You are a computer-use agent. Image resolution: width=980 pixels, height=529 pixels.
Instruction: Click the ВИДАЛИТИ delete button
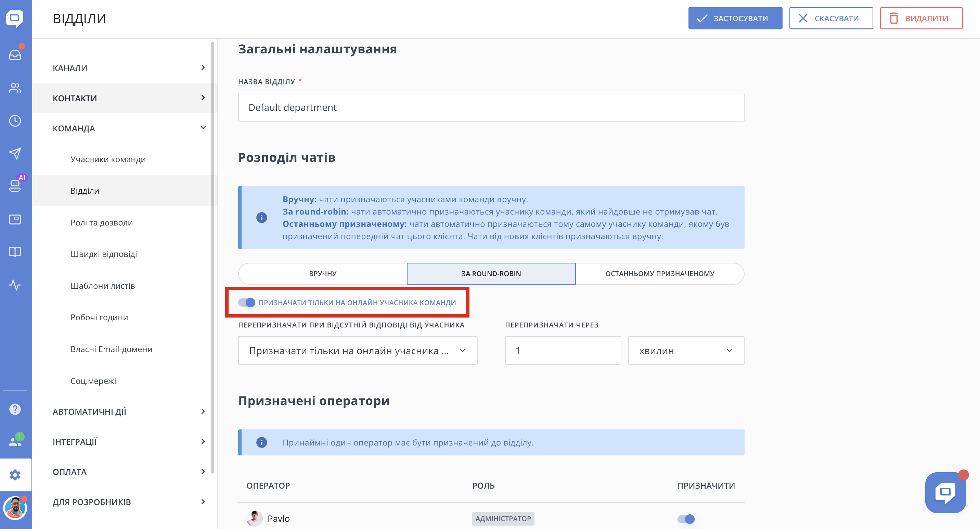pyautogui.click(x=921, y=18)
